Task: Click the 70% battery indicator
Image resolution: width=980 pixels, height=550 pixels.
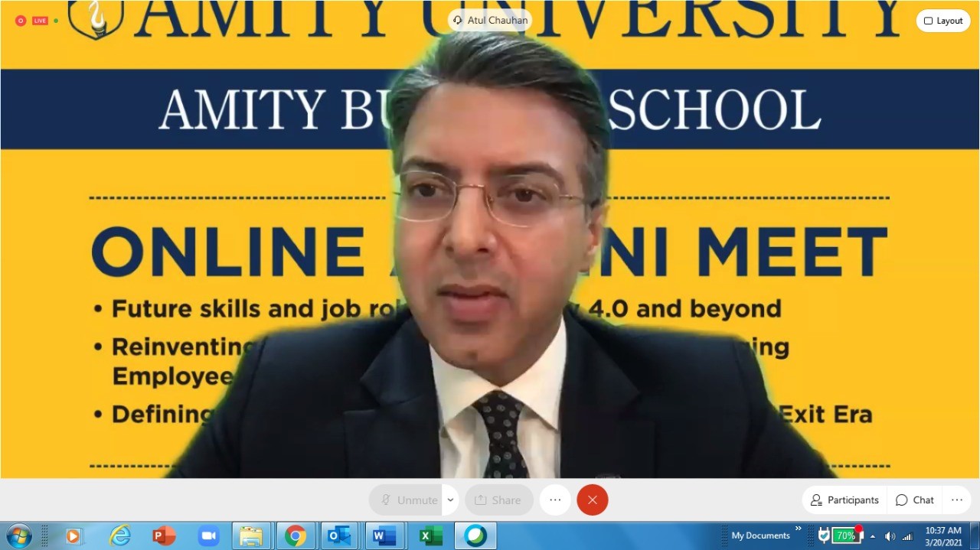Action: pyautogui.click(x=847, y=535)
